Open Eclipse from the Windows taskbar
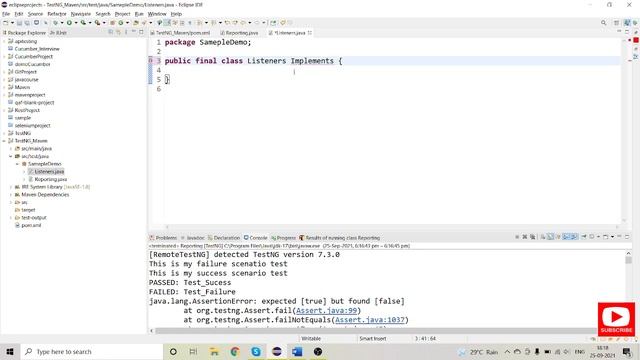The height and width of the screenshot is (360, 640). (276, 351)
